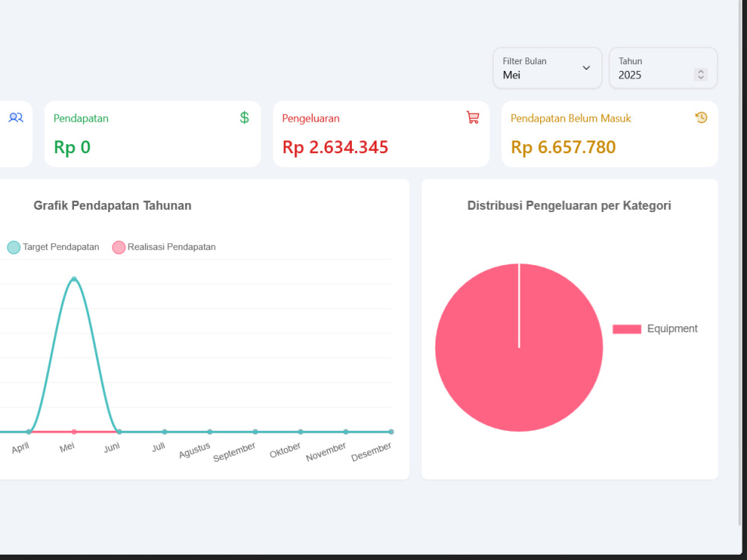Click the Rp 6.657.780 value
This screenshot has height=560, width=747.
(x=563, y=147)
